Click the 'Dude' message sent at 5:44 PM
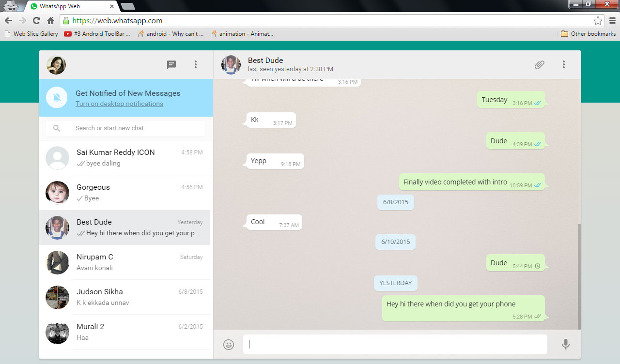The height and width of the screenshot is (364, 620). click(515, 263)
